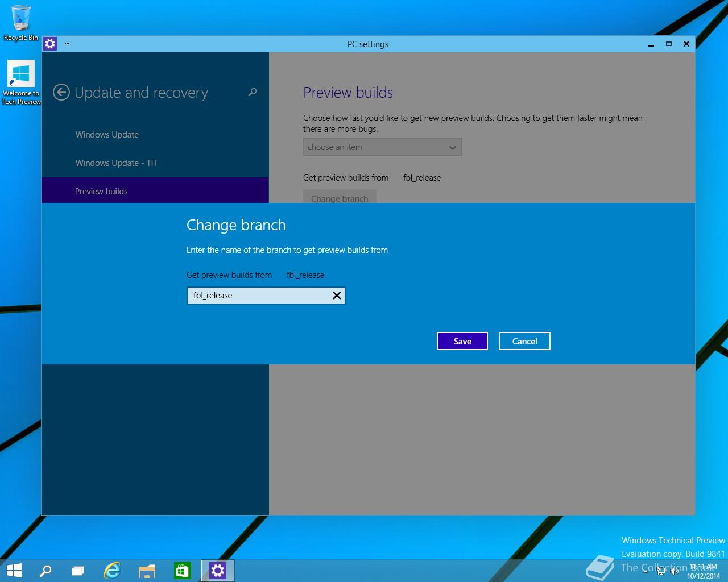The height and width of the screenshot is (582, 728).
Task: Open taskbar Search
Action: pos(45,570)
